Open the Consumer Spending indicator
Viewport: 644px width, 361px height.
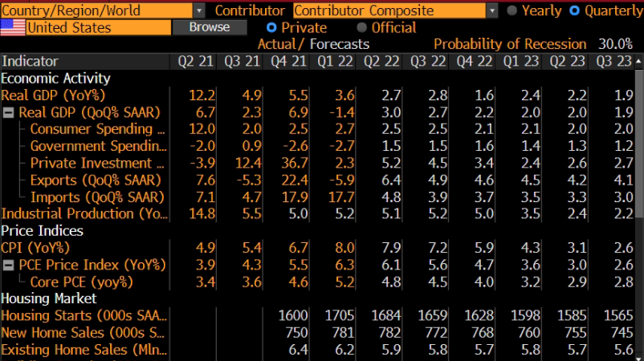(x=97, y=129)
